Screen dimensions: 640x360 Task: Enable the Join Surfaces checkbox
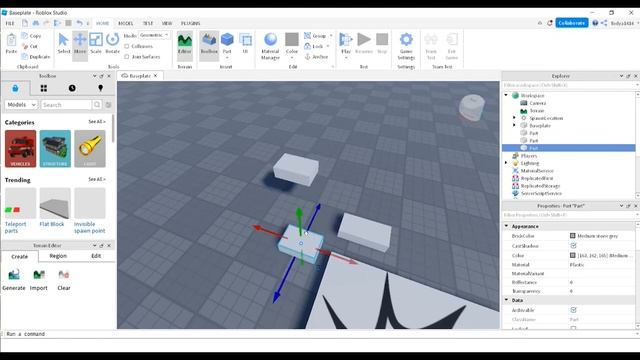(x=127, y=57)
